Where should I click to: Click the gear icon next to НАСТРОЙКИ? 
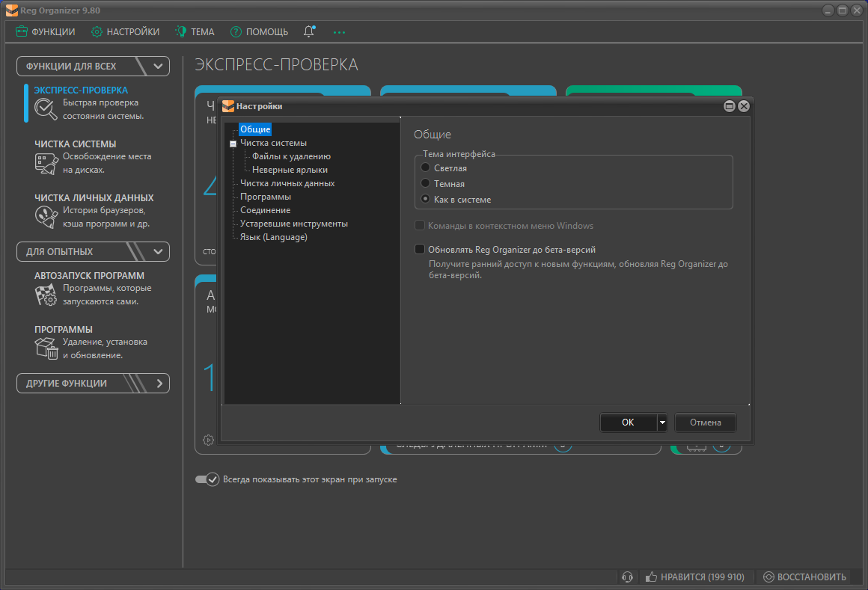pos(97,32)
